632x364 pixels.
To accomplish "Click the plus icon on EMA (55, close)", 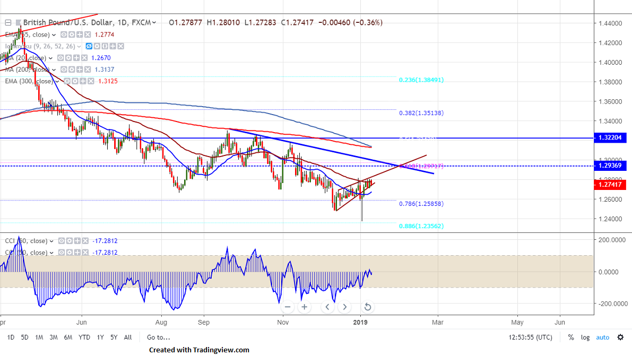I will pyautogui.click(x=80, y=34).
